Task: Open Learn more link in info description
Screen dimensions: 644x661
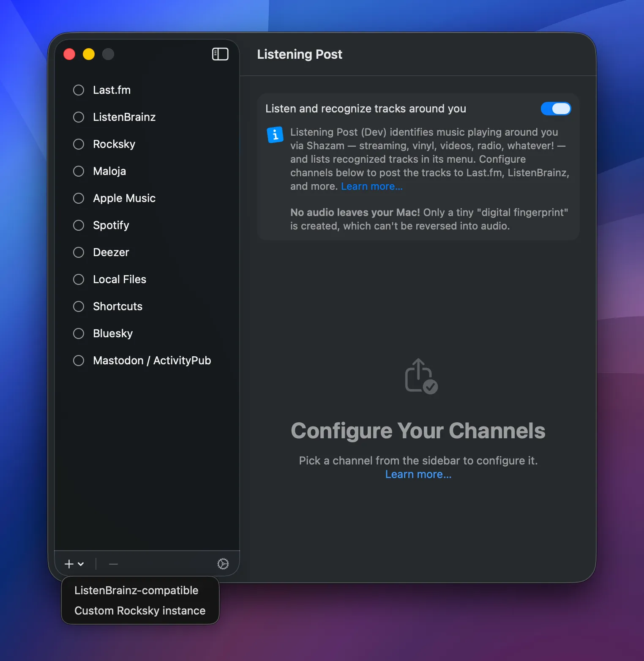Action: 371,186
